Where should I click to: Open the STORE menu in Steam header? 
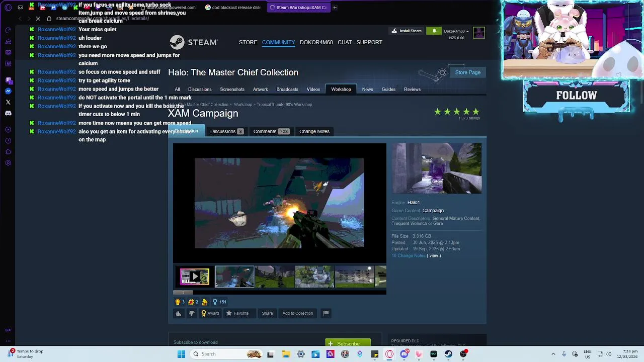pyautogui.click(x=248, y=42)
